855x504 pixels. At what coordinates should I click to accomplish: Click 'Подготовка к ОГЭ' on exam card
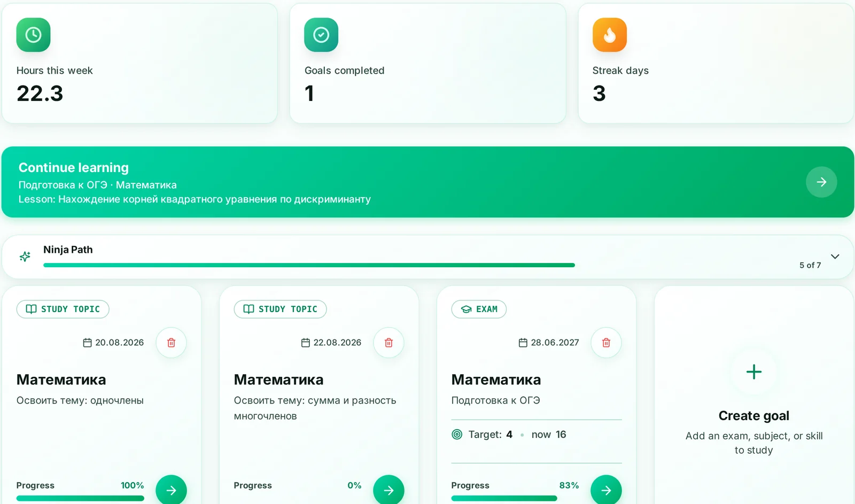496,400
